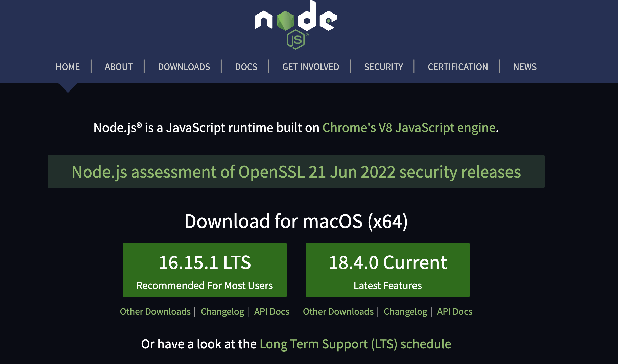Open the Get Involved page
The image size is (618, 364).
pyautogui.click(x=310, y=67)
